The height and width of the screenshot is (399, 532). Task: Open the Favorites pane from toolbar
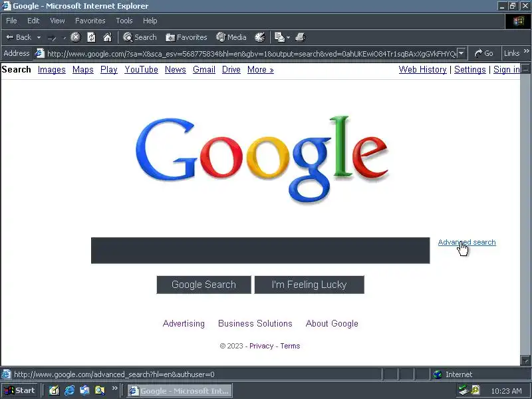pyautogui.click(x=186, y=37)
